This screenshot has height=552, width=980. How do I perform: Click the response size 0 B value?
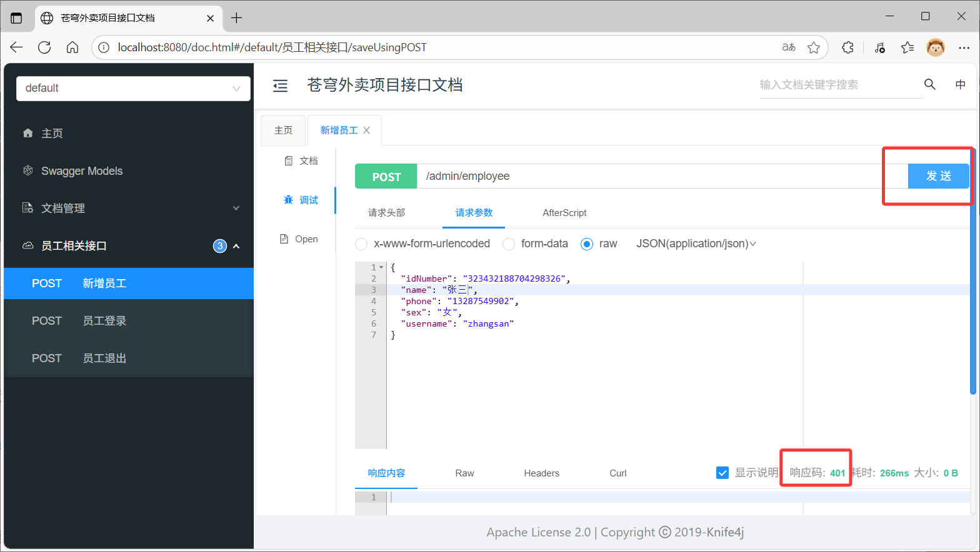pos(951,473)
